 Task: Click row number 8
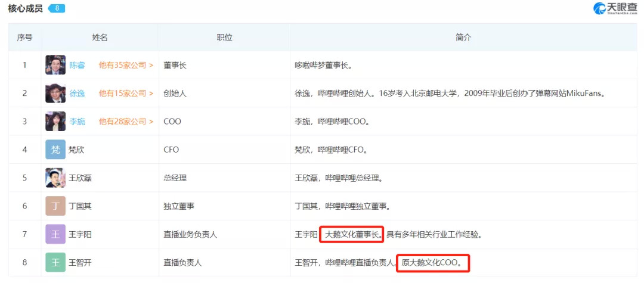(x=24, y=263)
